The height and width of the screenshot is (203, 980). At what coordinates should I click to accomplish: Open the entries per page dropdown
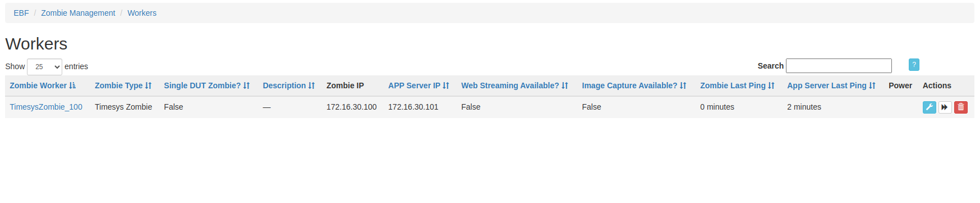click(44, 66)
